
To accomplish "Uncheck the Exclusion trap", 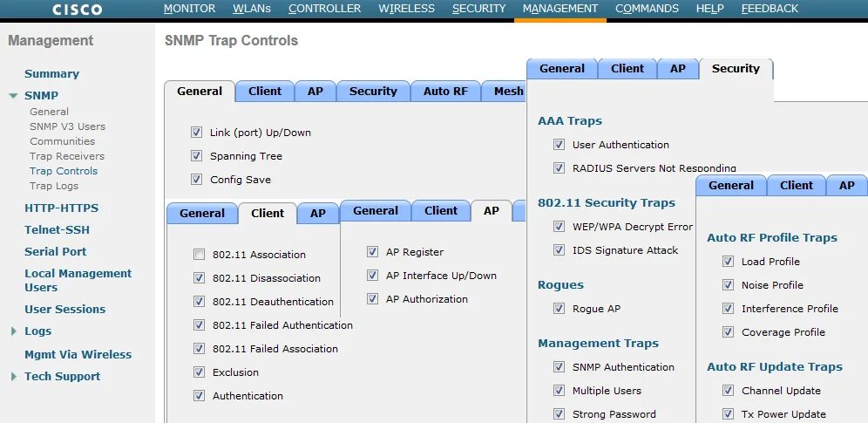I will tap(199, 372).
